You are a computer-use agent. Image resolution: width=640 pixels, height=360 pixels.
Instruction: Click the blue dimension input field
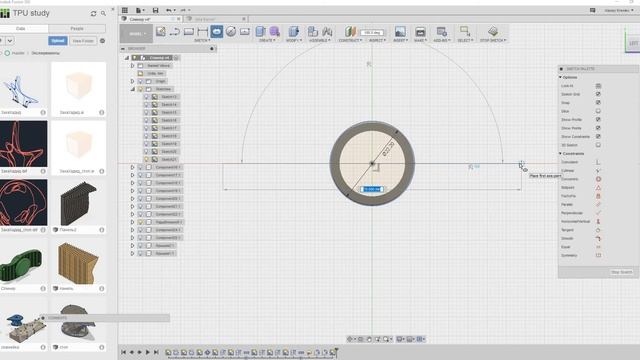coord(372,189)
